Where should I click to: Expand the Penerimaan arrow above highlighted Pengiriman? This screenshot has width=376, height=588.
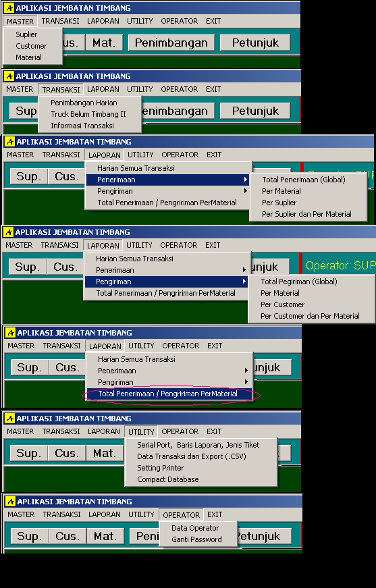pos(244,270)
